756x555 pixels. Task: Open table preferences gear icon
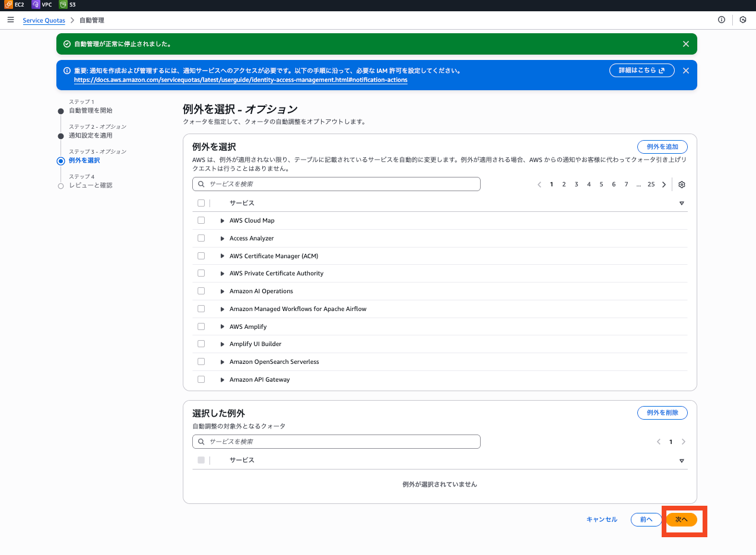[x=682, y=185]
